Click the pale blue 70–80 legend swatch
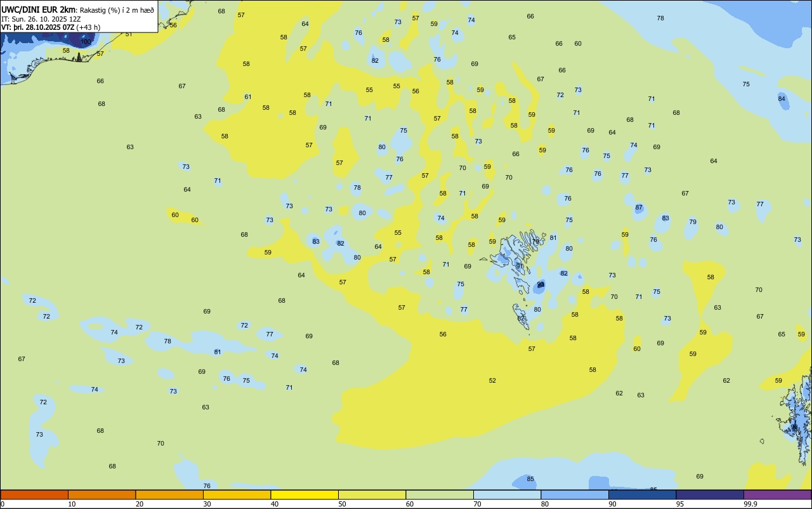The image size is (812, 509). pyautogui.click(x=507, y=494)
